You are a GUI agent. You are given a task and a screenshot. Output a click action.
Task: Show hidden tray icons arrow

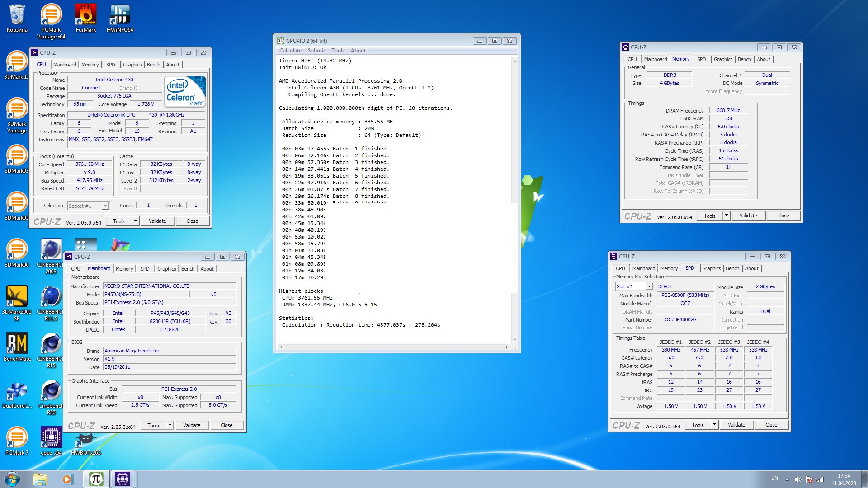[x=787, y=479]
